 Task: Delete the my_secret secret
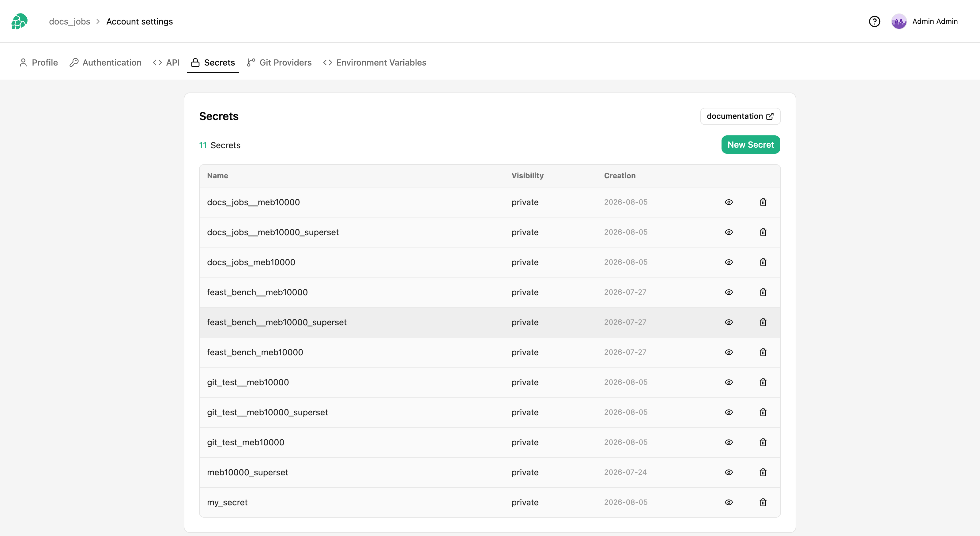click(x=763, y=503)
